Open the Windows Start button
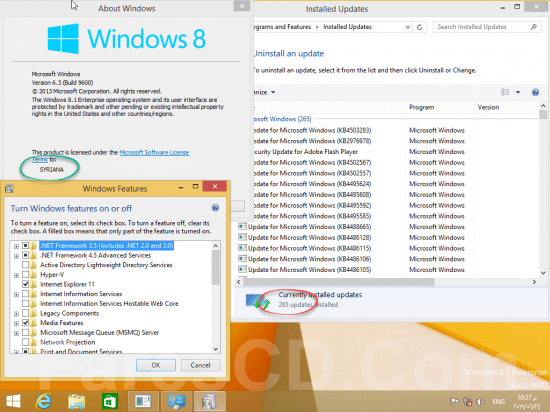 tap(13, 401)
